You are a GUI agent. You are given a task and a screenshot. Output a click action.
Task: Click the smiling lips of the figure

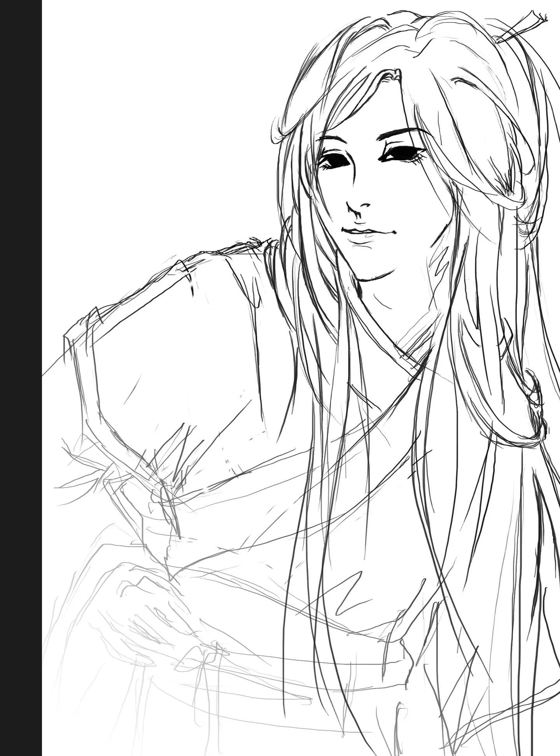tap(367, 233)
